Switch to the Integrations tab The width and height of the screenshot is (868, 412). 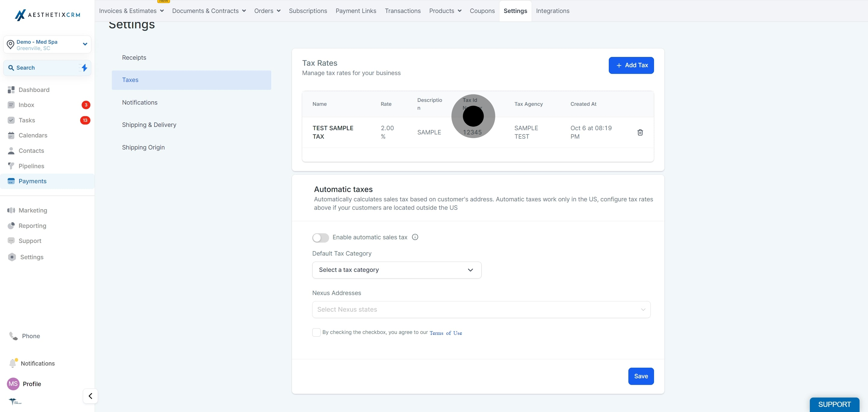pyautogui.click(x=553, y=11)
